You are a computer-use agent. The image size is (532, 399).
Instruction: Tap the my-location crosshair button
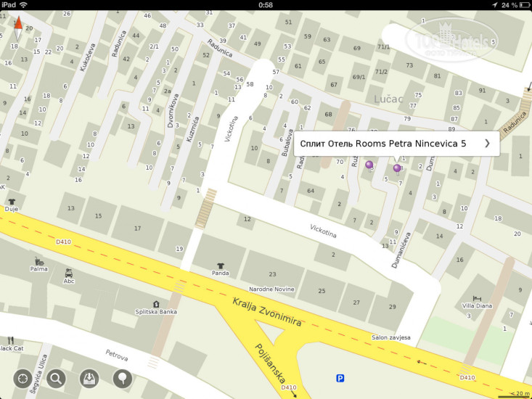pos(24,378)
